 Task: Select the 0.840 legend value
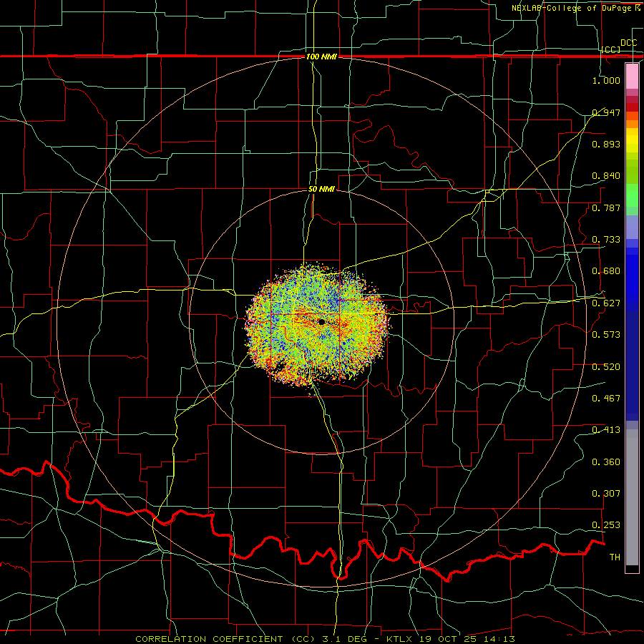[x=606, y=176]
